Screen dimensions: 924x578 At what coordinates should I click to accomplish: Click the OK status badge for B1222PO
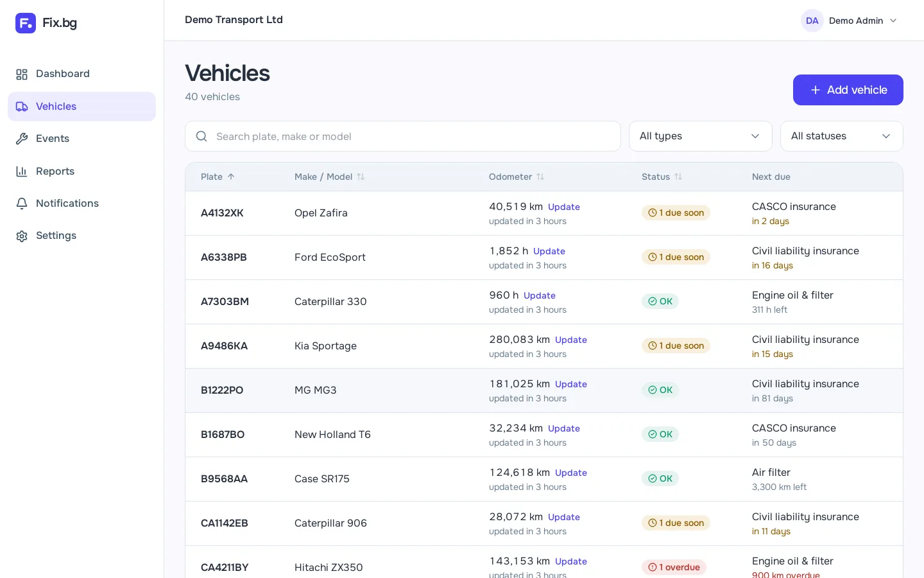click(x=660, y=390)
